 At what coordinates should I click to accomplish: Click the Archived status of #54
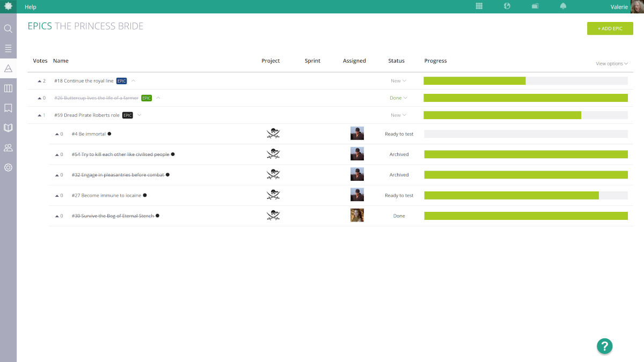pyautogui.click(x=399, y=154)
